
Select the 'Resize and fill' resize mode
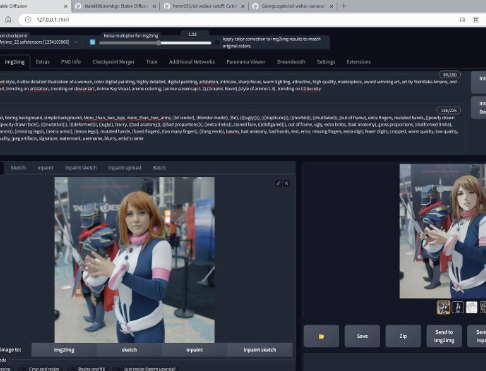pyautogui.click(x=88, y=369)
